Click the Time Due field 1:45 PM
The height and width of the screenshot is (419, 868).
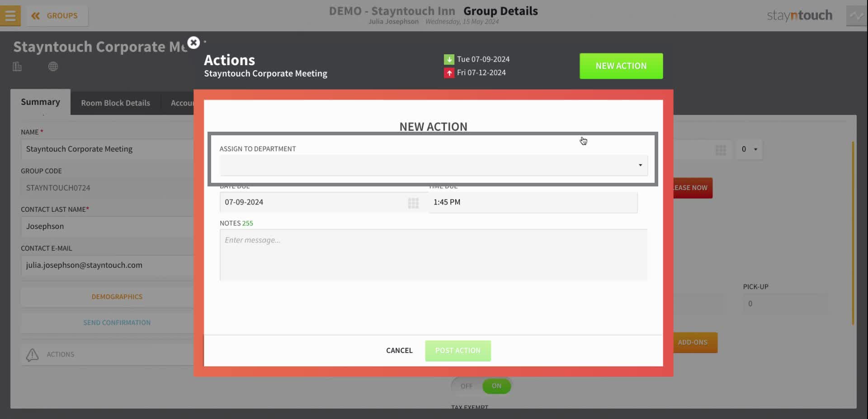[533, 202]
